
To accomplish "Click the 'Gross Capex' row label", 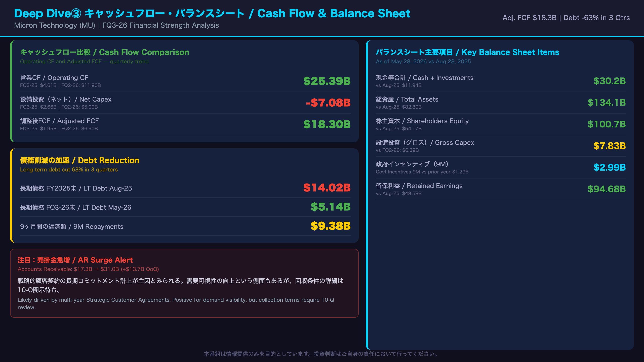I will 425,143.
